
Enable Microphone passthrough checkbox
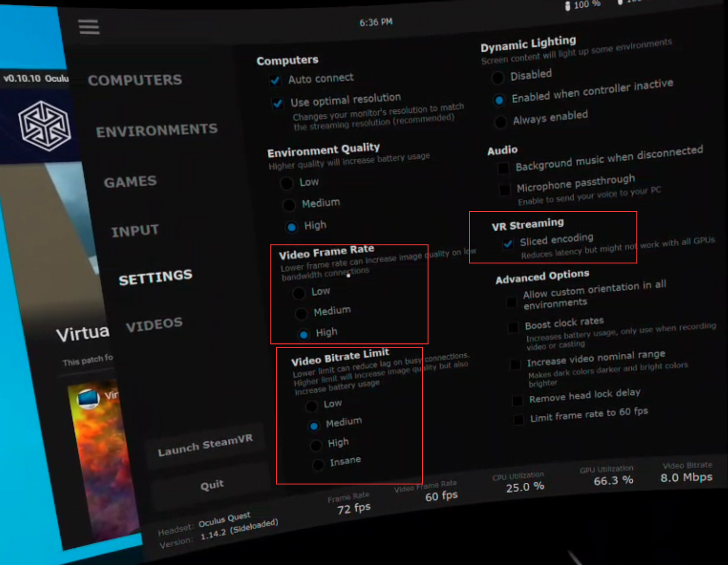[x=504, y=190]
